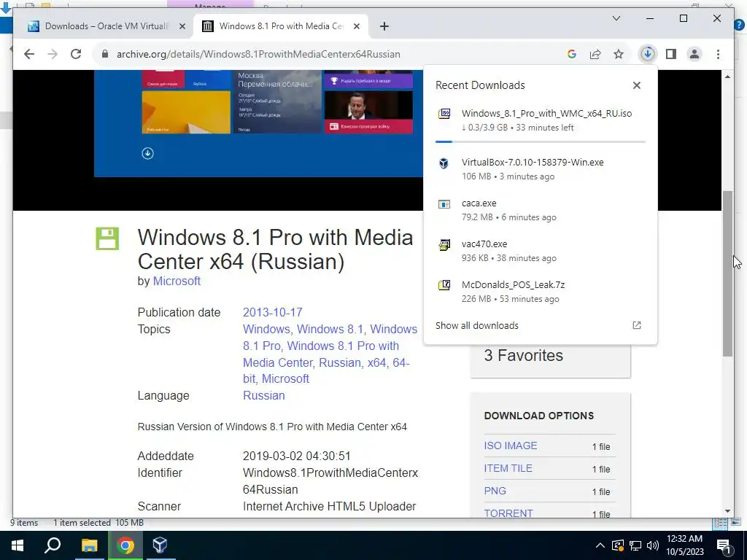Reload the archive.org page

[x=76, y=54]
